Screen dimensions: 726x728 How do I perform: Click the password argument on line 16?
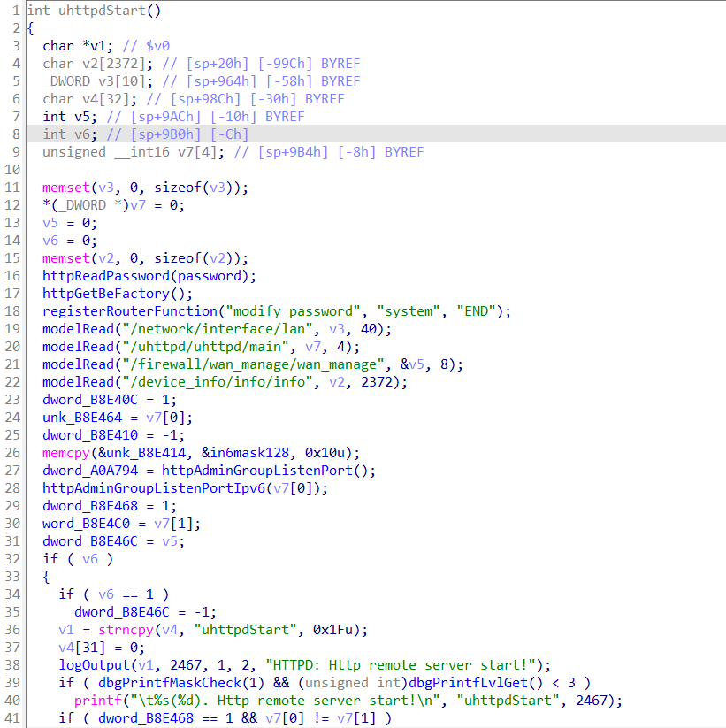(210, 276)
